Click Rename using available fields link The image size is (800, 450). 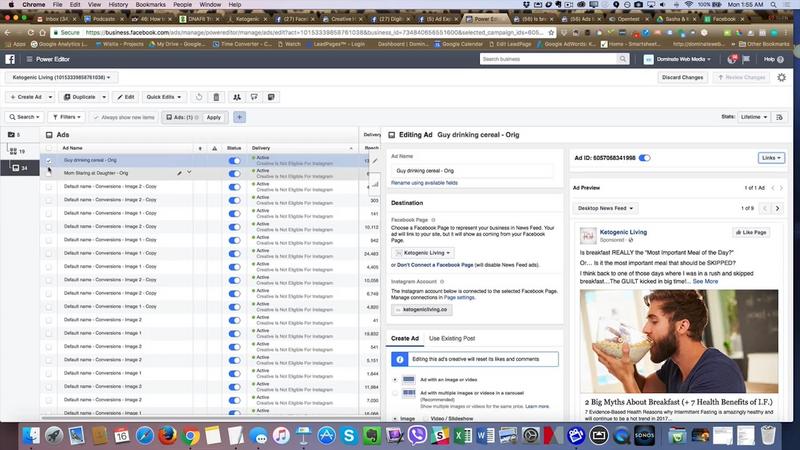(x=424, y=183)
